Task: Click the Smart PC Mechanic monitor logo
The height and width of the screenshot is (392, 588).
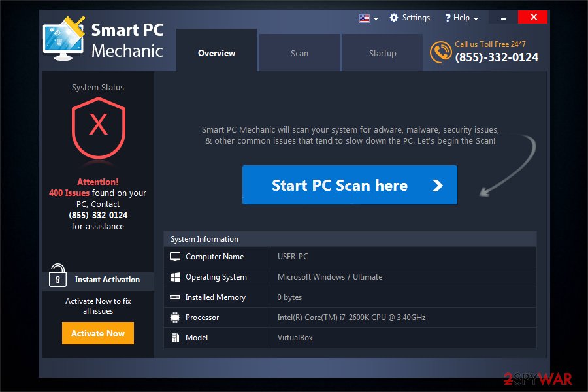Action: pyautogui.click(x=64, y=39)
